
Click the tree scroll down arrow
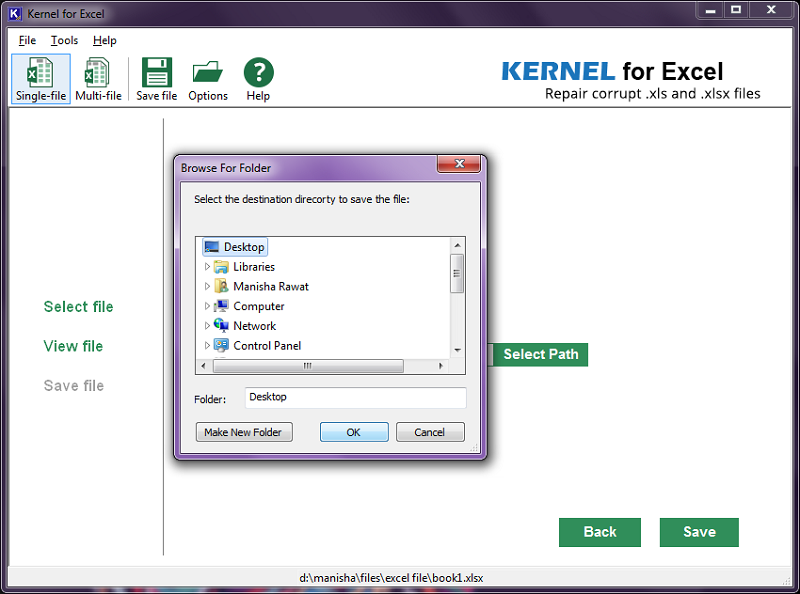coord(457,350)
